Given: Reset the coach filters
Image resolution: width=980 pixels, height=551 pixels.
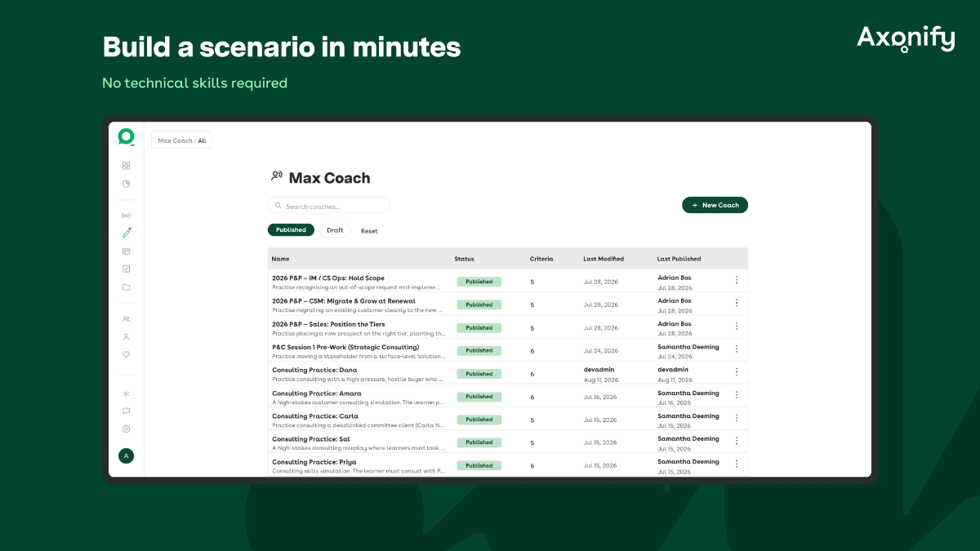Looking at the screenshot, I should click(369, 231).
